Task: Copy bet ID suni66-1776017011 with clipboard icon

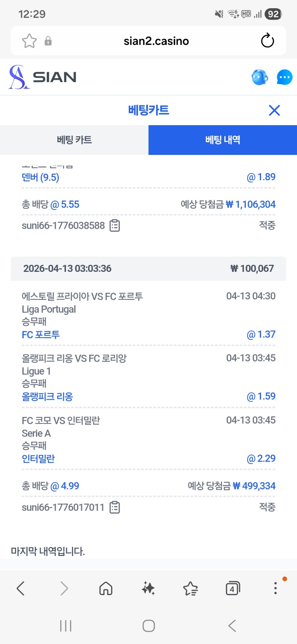Action: point(115,507)
